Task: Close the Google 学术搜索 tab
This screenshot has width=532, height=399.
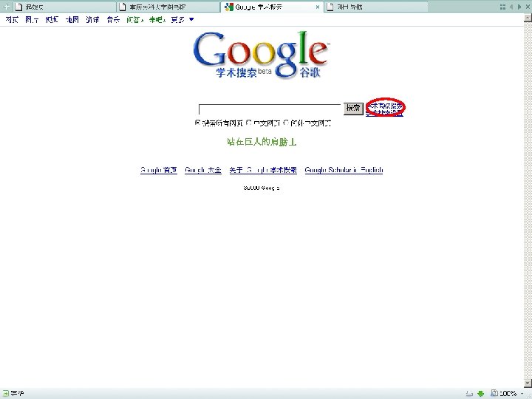Action: (x=318, y=7)
